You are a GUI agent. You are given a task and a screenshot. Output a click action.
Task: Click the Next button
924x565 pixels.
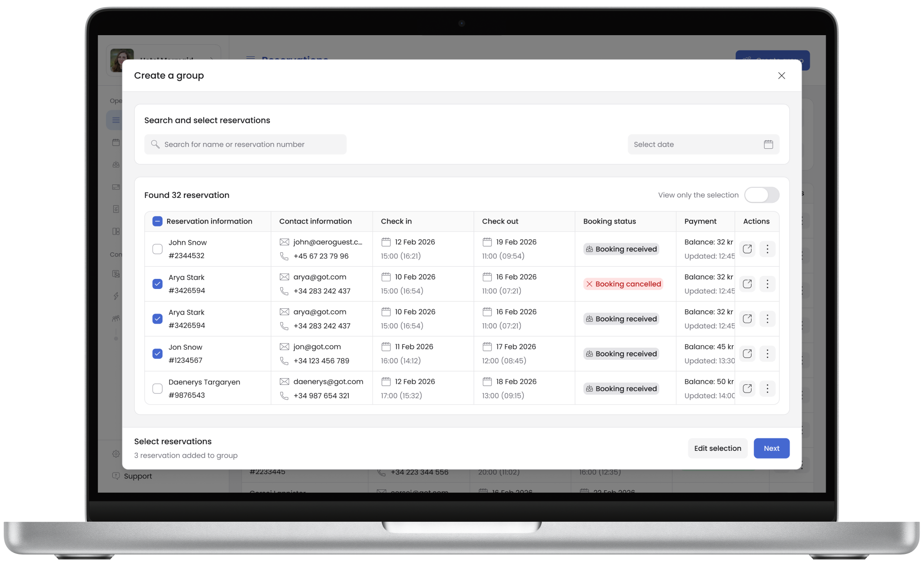coord(771,448)
